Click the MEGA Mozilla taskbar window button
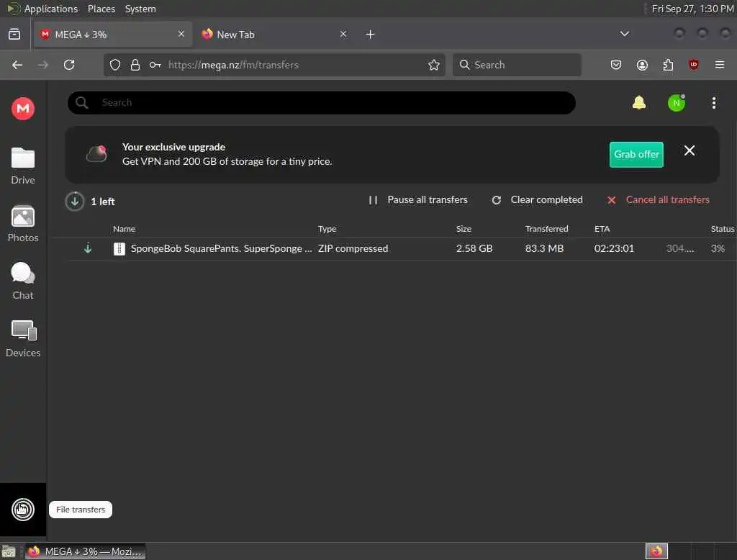This screenshot has width=737, height=560. tap(85, 551)
